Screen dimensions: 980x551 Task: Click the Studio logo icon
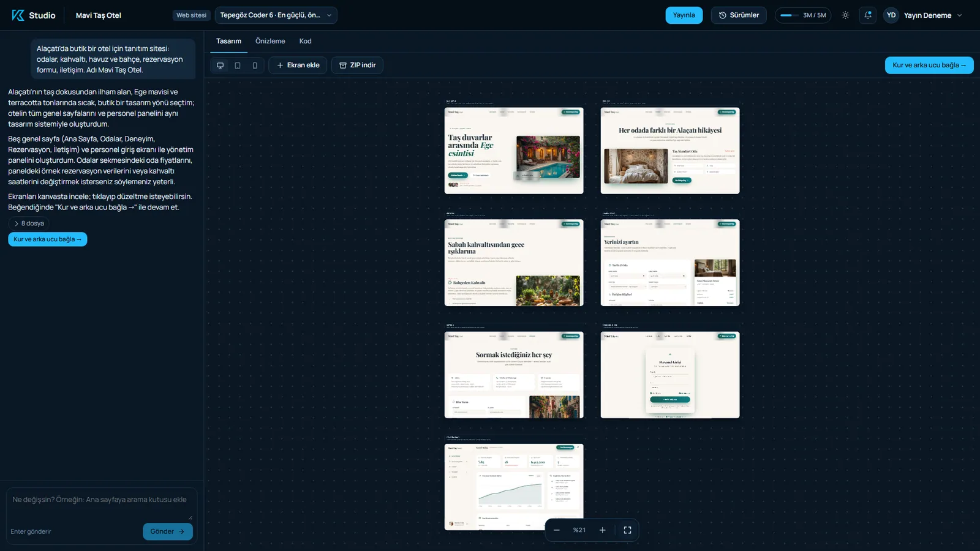coord(18,15)
